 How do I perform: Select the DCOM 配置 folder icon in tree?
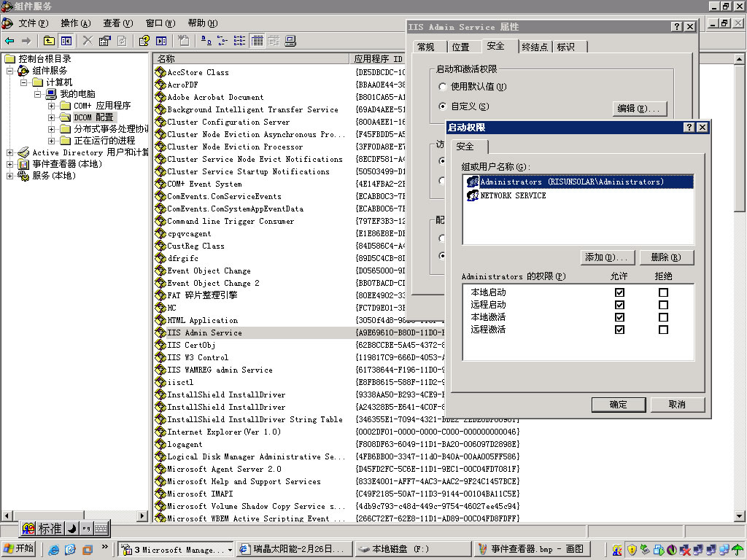(65, 117)
